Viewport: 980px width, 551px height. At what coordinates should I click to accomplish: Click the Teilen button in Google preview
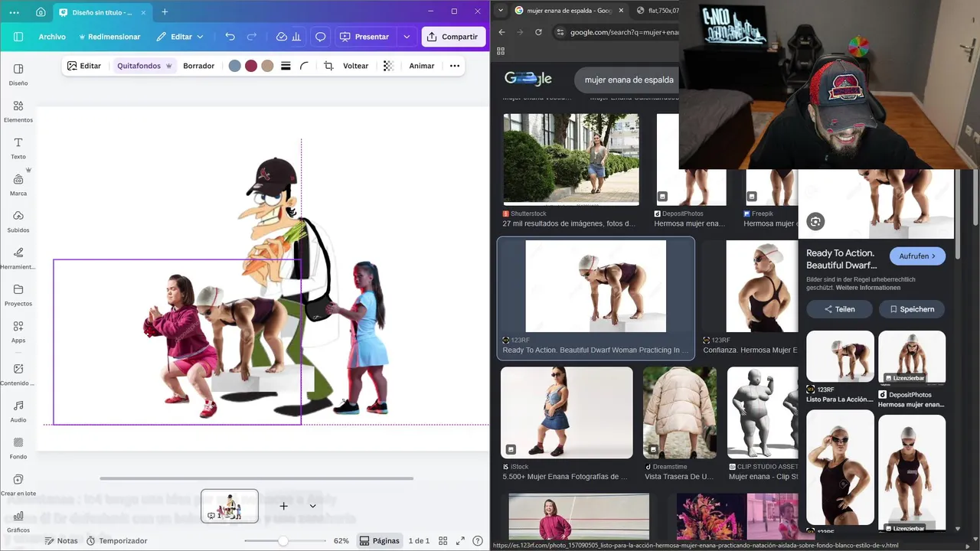(840, 309)
